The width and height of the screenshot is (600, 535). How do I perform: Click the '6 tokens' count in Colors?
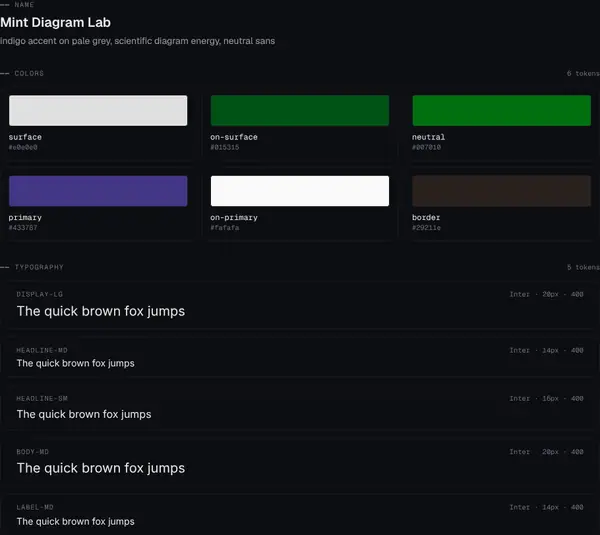click(x=583, y=73)
